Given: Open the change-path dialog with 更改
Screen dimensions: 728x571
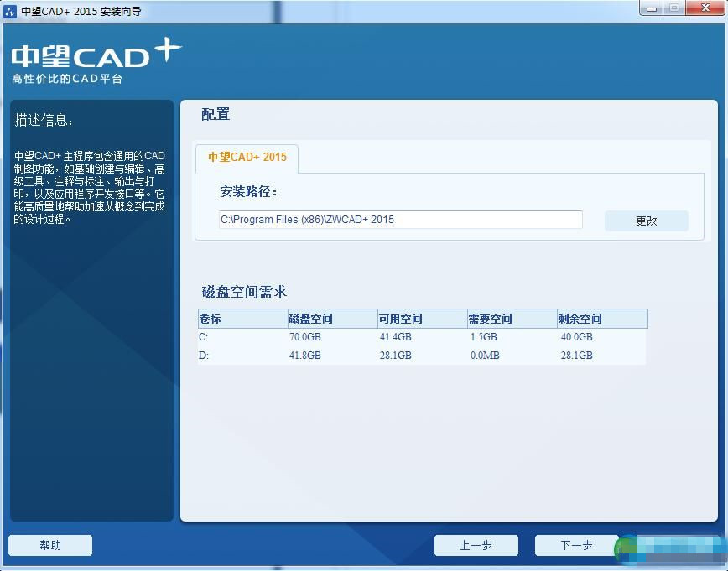Looking at the screenshot, I should 646,221.
